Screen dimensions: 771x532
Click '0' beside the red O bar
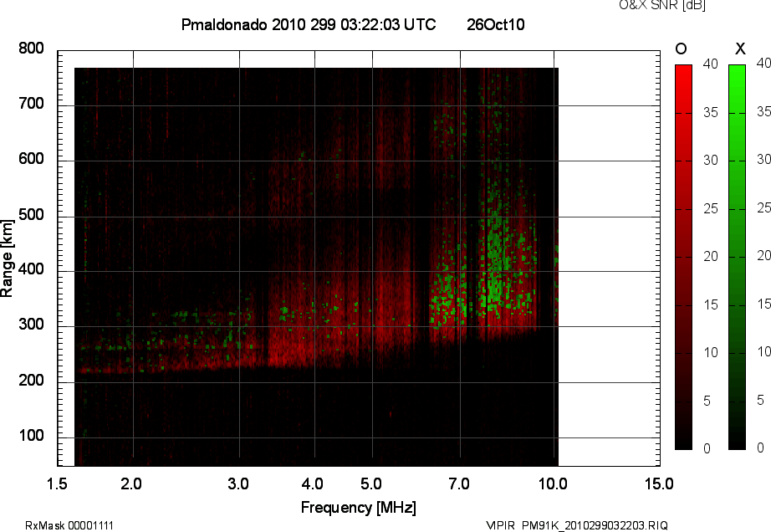click(x=707, y=449)
